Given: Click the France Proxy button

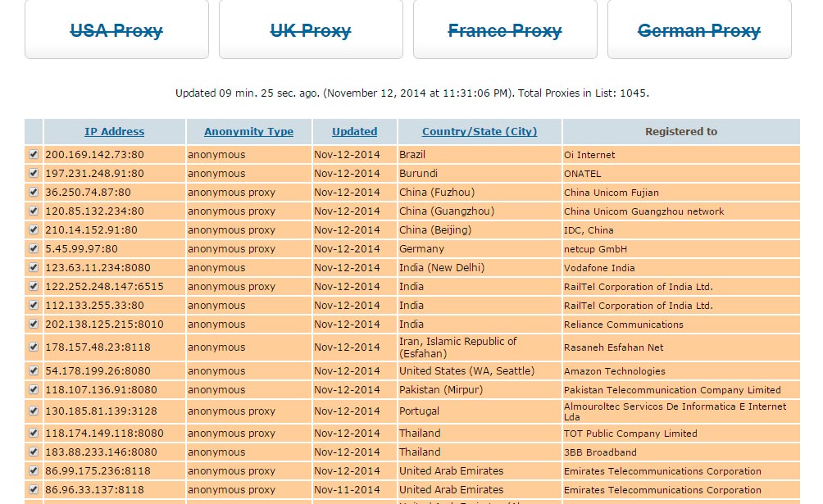Looking at the screenshot, I should coord(505,30).
